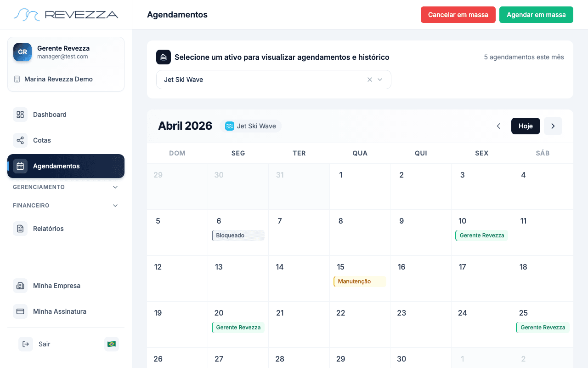Click the Minha Empresa building icon
588x368 pixels.
[20, 286]
